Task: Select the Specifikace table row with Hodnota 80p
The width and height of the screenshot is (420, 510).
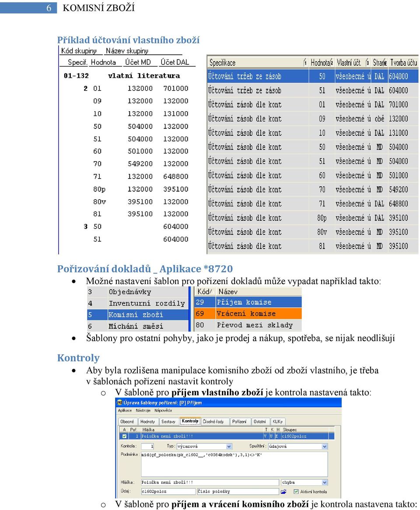Action: (313, 218)
